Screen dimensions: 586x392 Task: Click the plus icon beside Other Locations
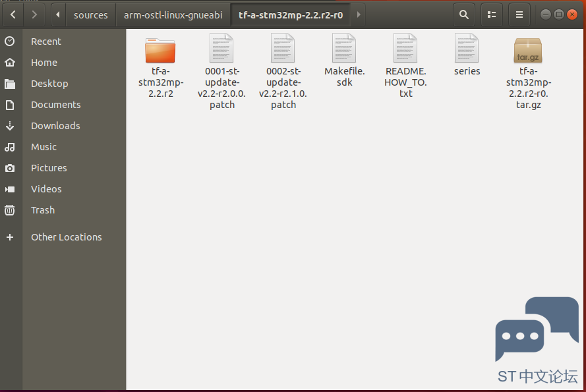tap(10, 237)
